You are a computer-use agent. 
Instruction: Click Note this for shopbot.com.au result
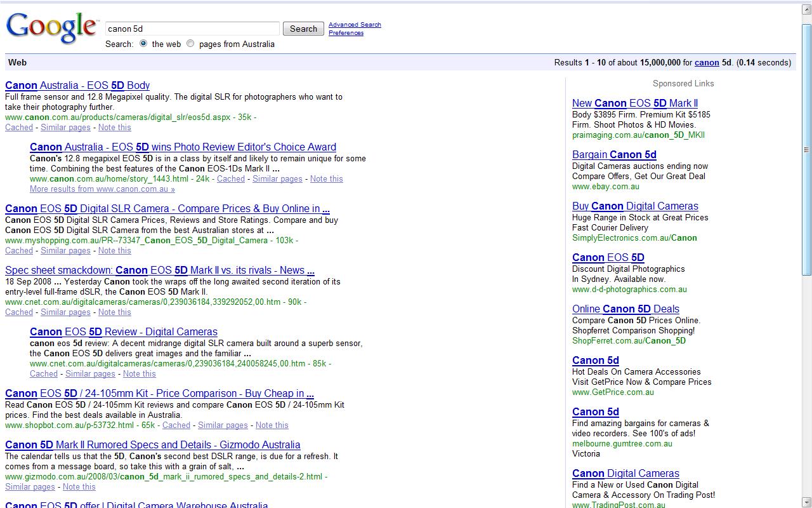tap(272, 425)
